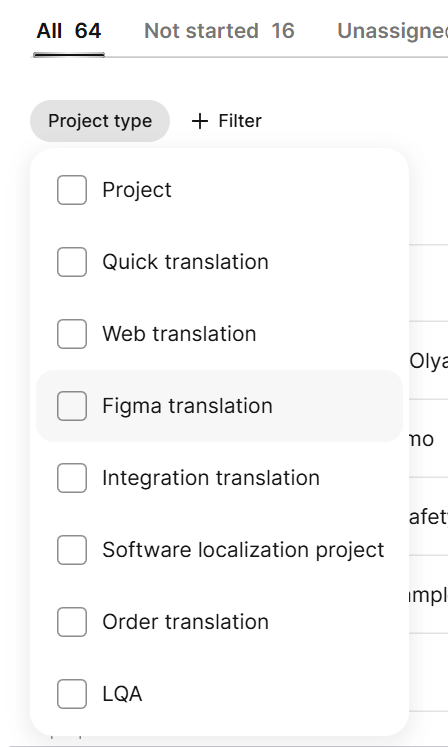
Task: Tick the Quick translation checkbox
Action: [72, 262]
